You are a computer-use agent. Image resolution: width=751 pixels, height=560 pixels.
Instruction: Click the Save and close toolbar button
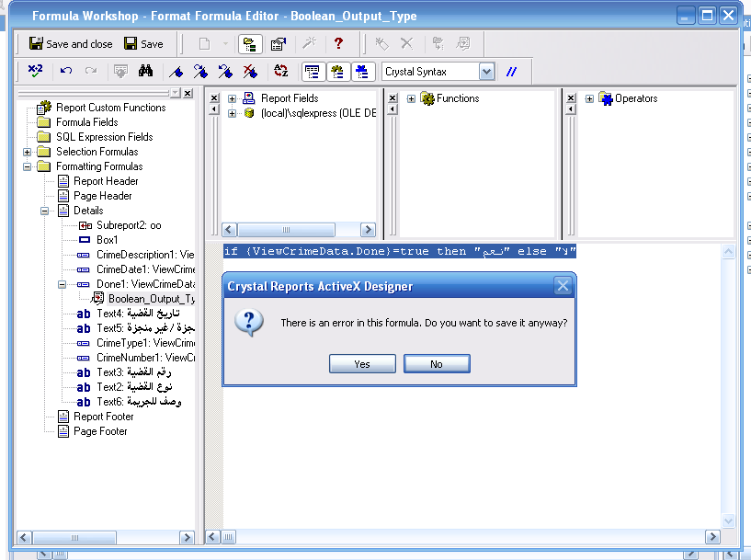pos(71,44)
